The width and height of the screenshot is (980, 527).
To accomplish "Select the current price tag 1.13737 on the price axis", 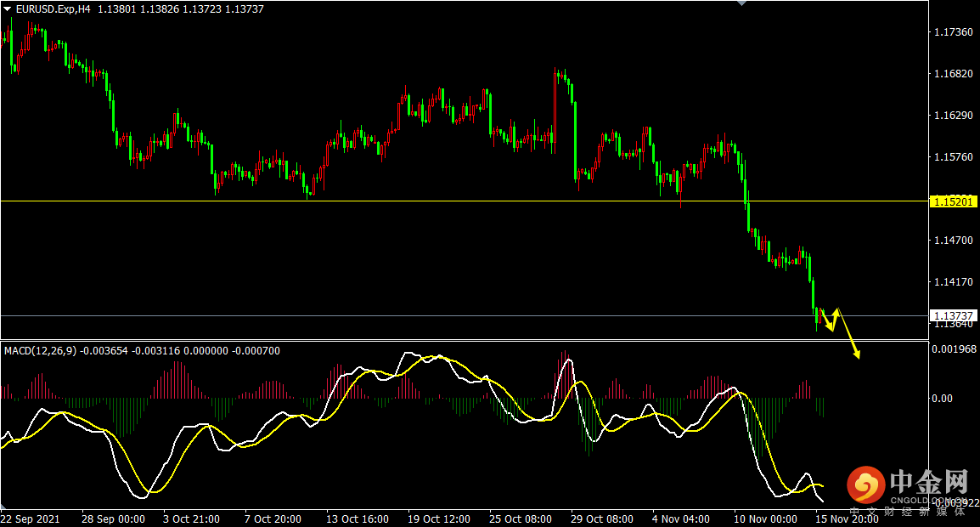I will [x=953, y=316].
